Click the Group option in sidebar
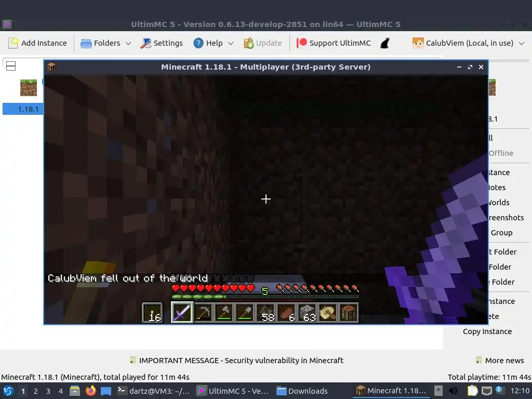 point(501,233)
